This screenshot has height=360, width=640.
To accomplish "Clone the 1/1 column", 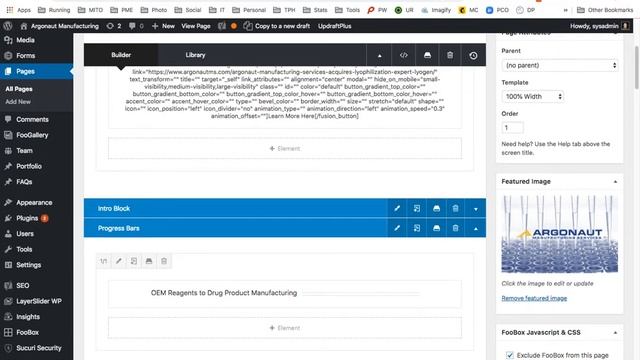I will [134, 261].
